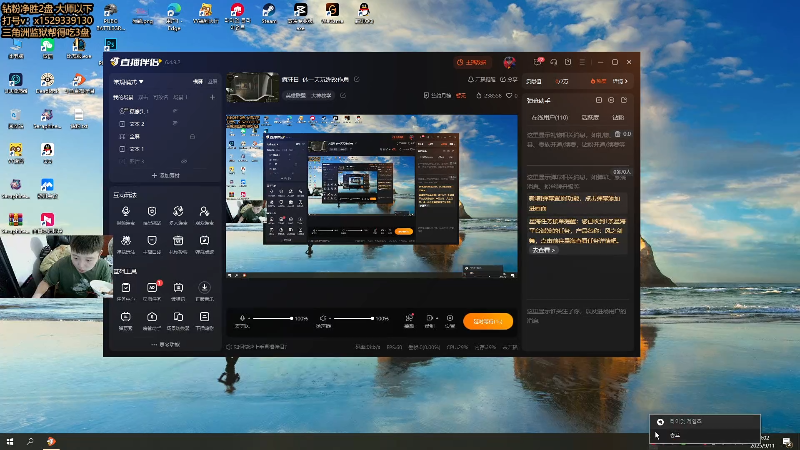Adjust the speaker volume slider
The width and height of the screenshot is (800, 450).
click(353, 318)
